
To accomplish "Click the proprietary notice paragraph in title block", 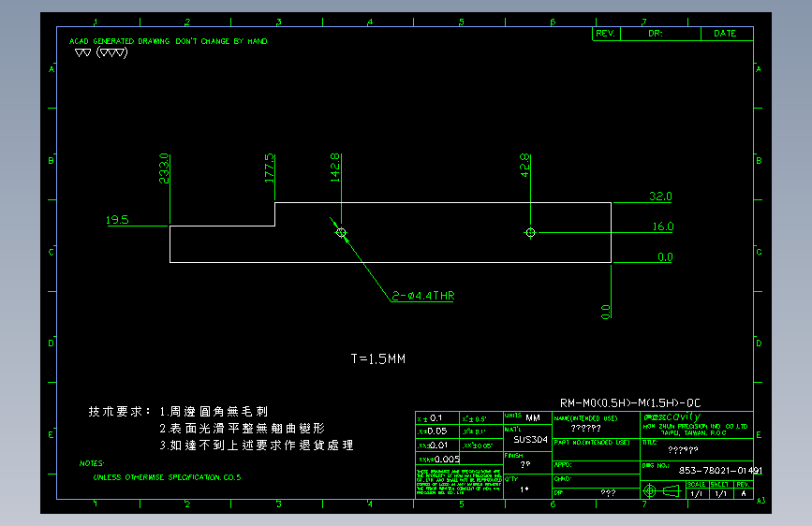I will pos(459,481).
